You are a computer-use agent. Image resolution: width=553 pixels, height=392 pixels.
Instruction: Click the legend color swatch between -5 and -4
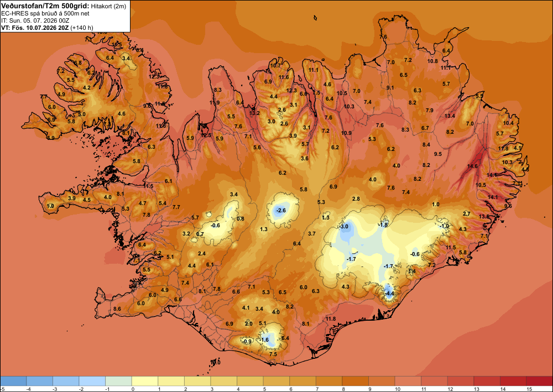point(13,381)
